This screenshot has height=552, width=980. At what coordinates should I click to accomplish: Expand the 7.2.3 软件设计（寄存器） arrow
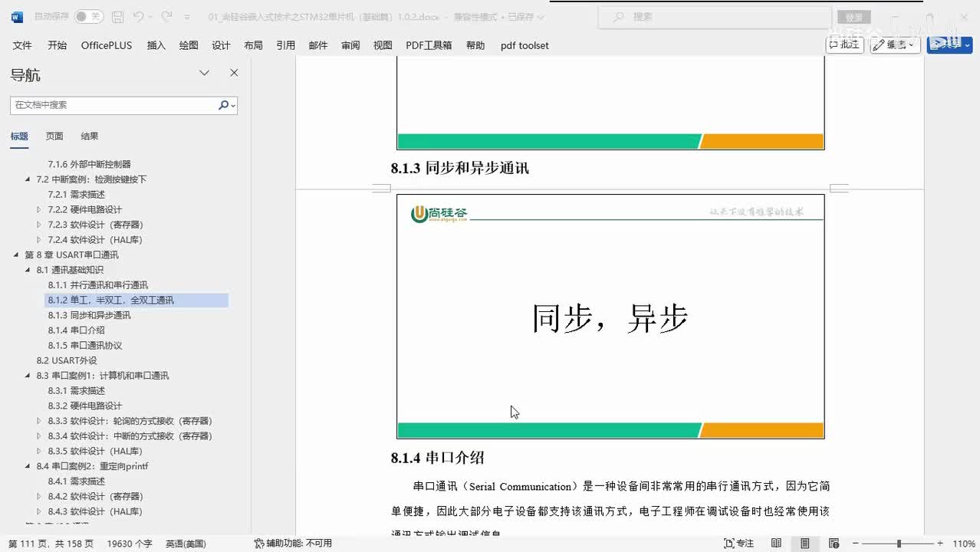click(x=39, y=225)
